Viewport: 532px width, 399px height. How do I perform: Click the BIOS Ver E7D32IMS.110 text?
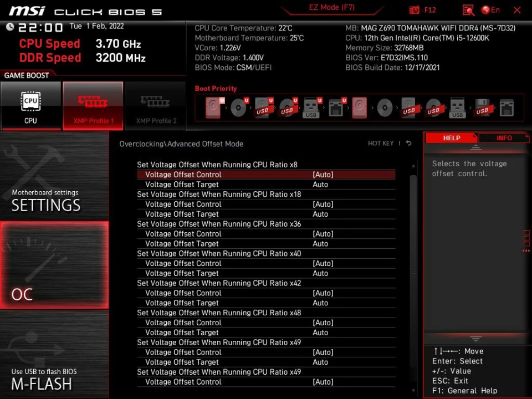coord(386,58)
